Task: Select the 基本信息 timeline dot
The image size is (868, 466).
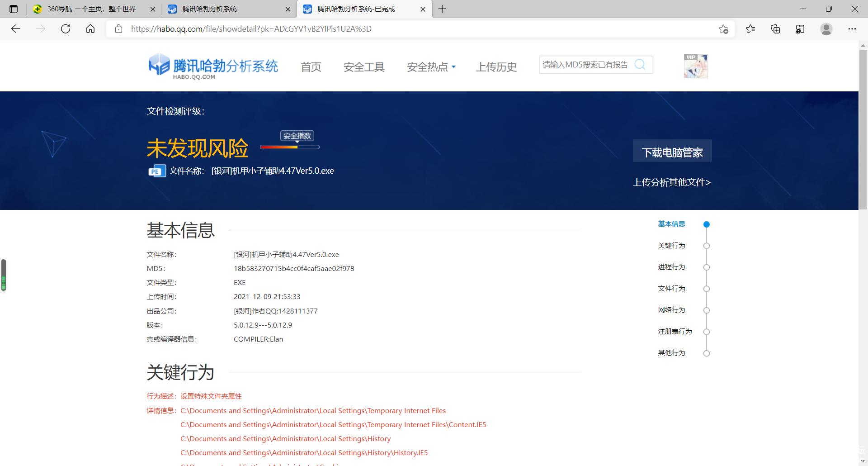Action: (707, 224)
